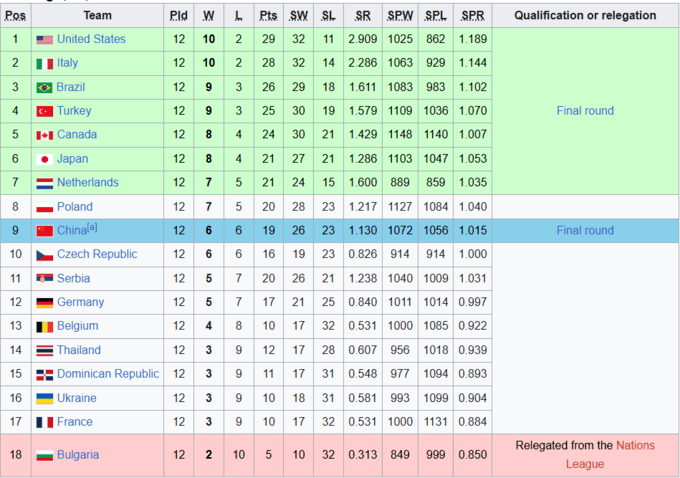Click the Pos column header abbreviation
This screenshot has width=680, height=478.
(15, 16)
